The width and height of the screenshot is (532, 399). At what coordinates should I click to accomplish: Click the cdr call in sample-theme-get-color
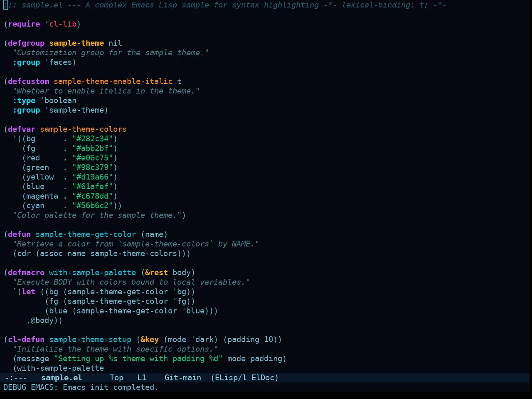tap(24, 253)
